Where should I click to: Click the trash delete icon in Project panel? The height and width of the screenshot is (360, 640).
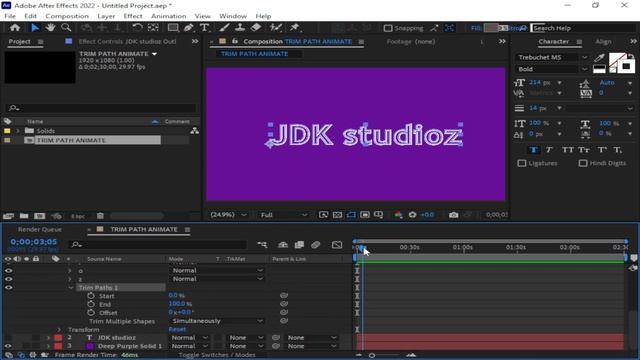pyautogui.click(x=100, y=216)
